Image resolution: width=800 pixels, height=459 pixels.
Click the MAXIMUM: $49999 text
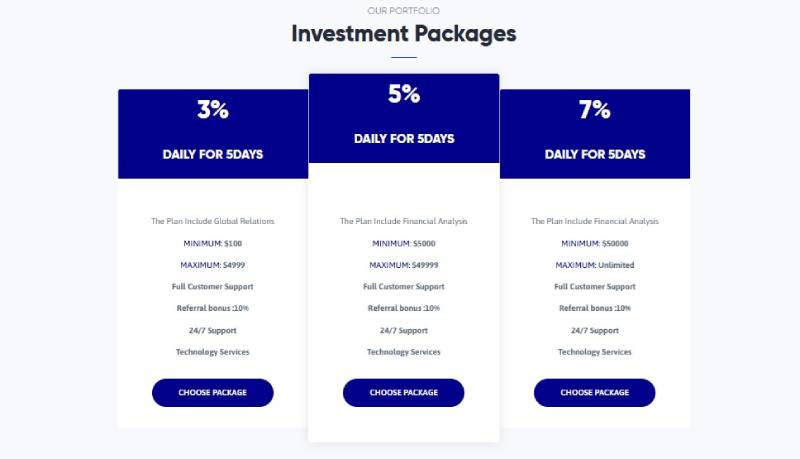tap(404, 265)
